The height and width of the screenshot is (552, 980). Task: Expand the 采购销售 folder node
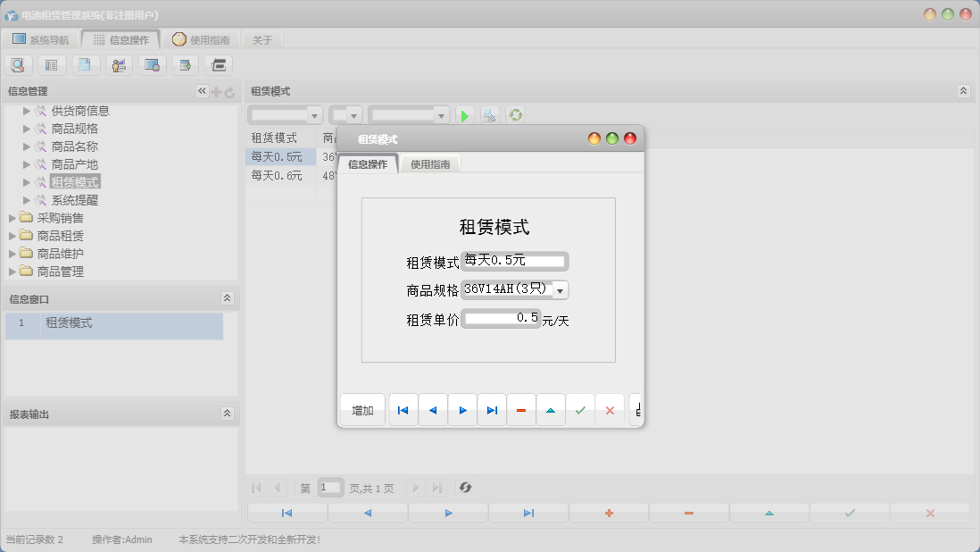[x=12, y=218]
